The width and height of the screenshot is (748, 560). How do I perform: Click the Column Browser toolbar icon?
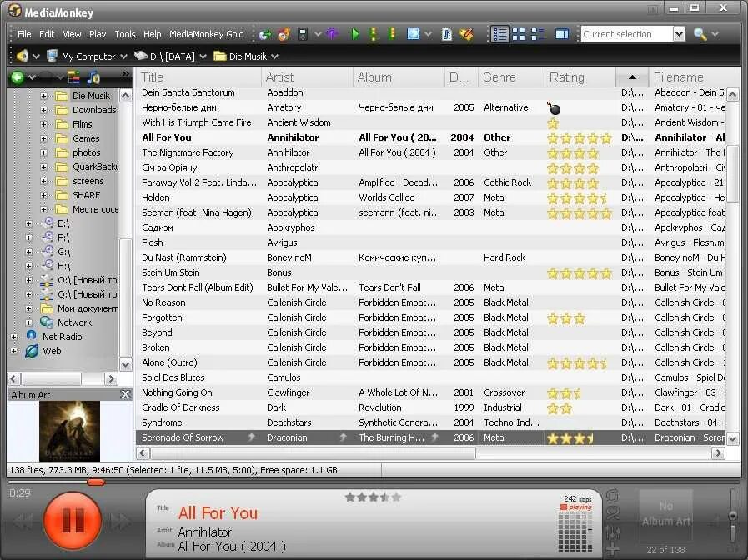[x=562, y=34]
